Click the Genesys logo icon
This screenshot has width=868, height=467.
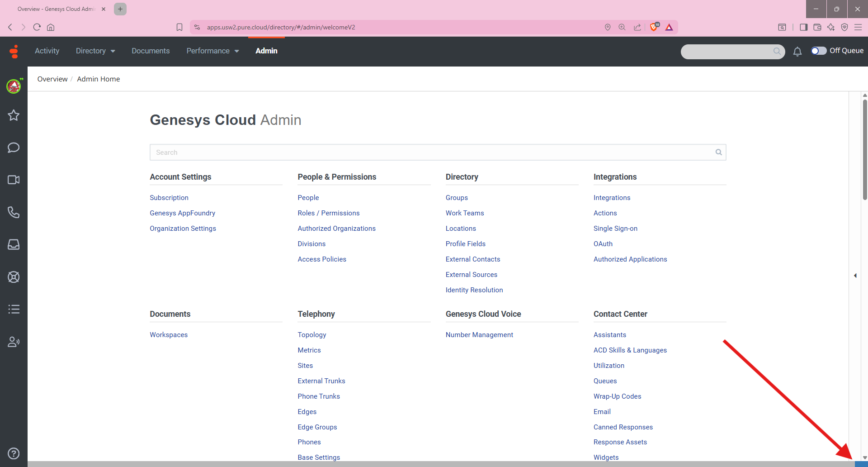14,52
